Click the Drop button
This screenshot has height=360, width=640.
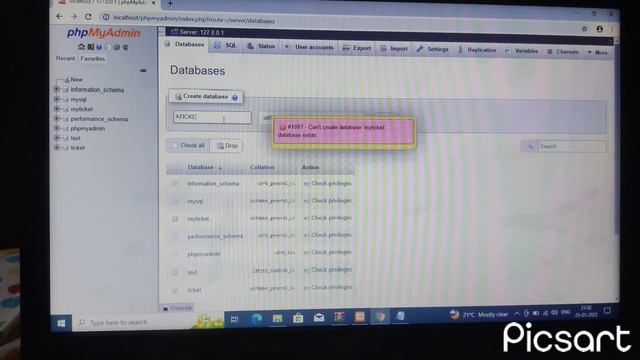click(227, 146)
